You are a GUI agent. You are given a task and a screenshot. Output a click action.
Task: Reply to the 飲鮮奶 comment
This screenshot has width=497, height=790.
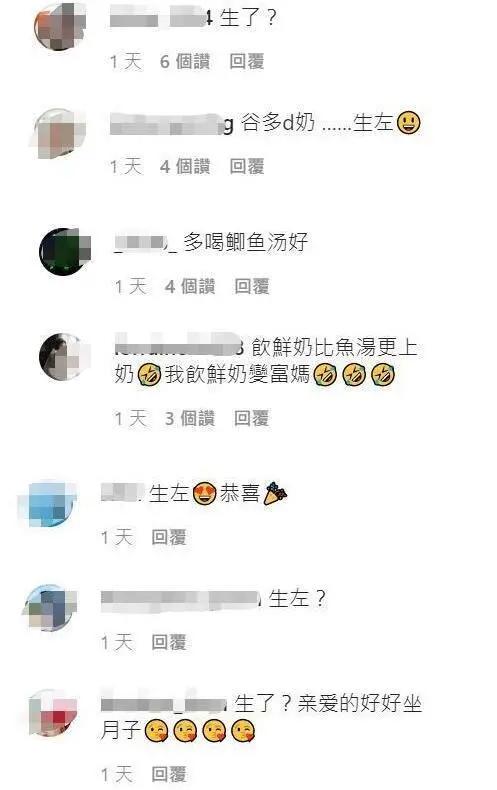252,418
